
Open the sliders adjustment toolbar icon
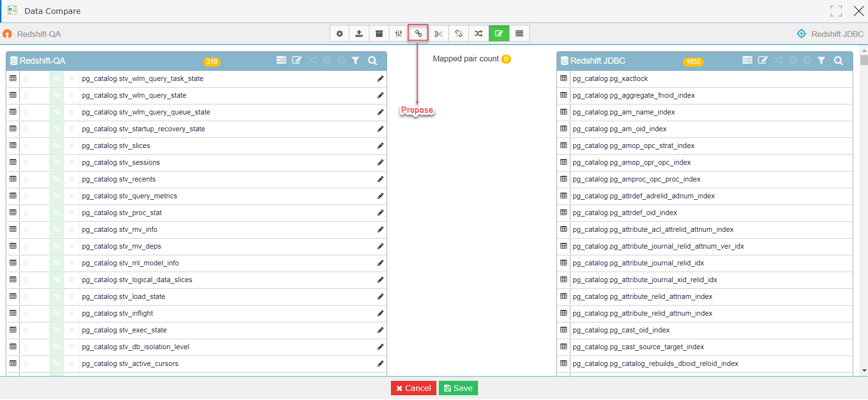point(399,34)
